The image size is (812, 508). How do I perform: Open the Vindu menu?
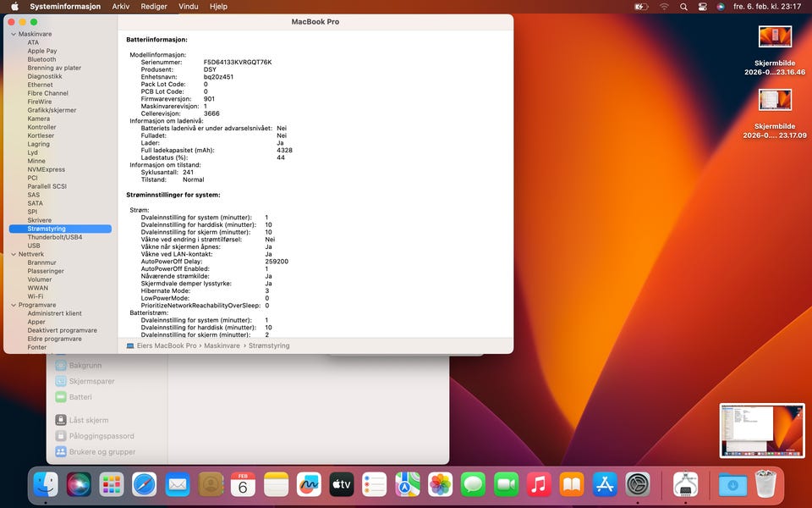point(189,6)
